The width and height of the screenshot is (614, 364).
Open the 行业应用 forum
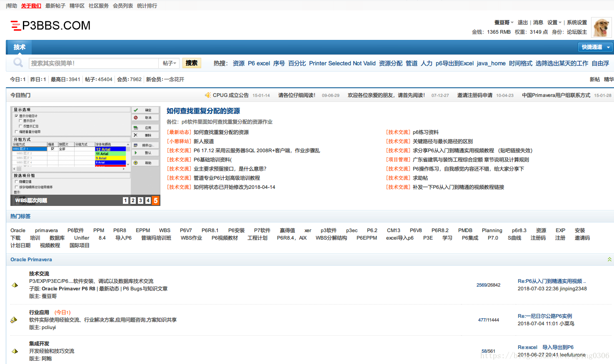pyautogui.click(x=39, y=312)
